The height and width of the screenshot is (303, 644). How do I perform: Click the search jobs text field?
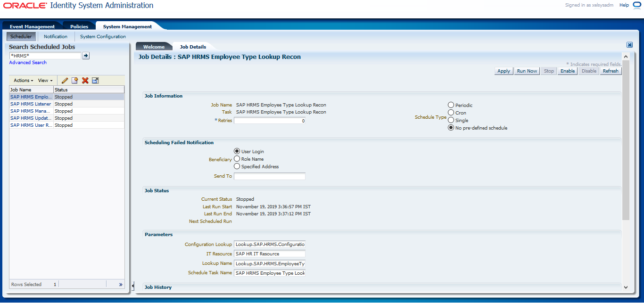45,56
